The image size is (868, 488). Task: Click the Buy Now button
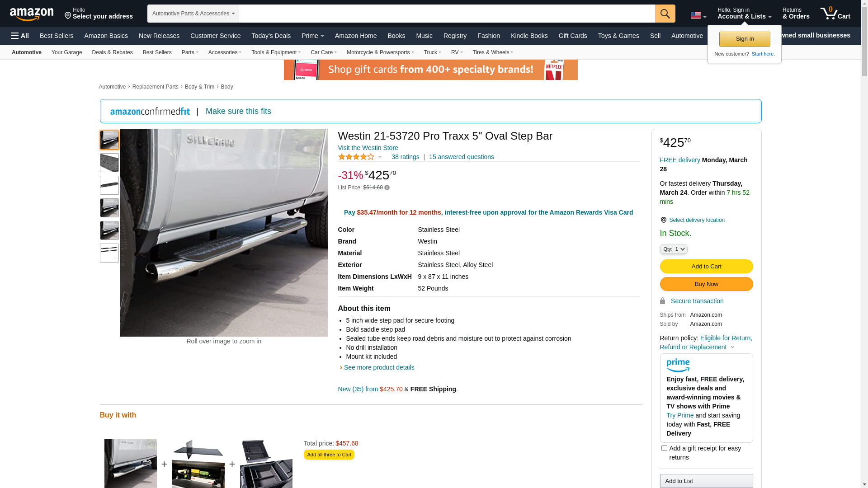[x=706, y=284]
